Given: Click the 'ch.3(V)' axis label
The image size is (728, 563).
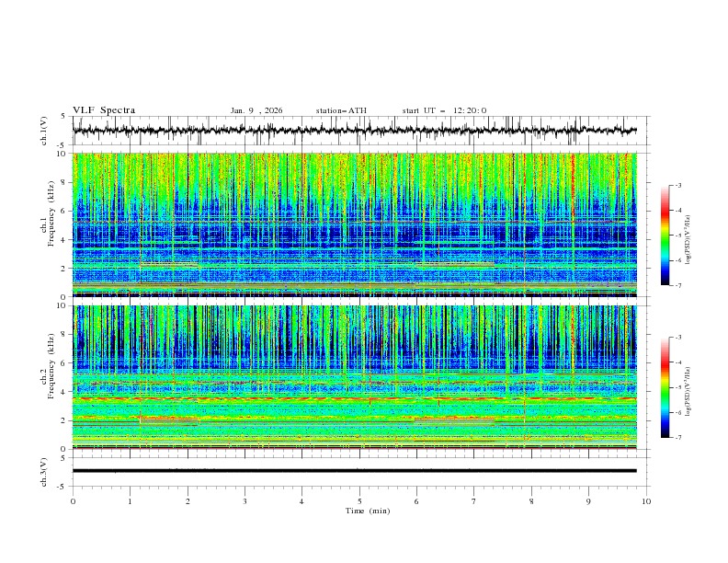Looking at the screenshot, I should (44, 472).
